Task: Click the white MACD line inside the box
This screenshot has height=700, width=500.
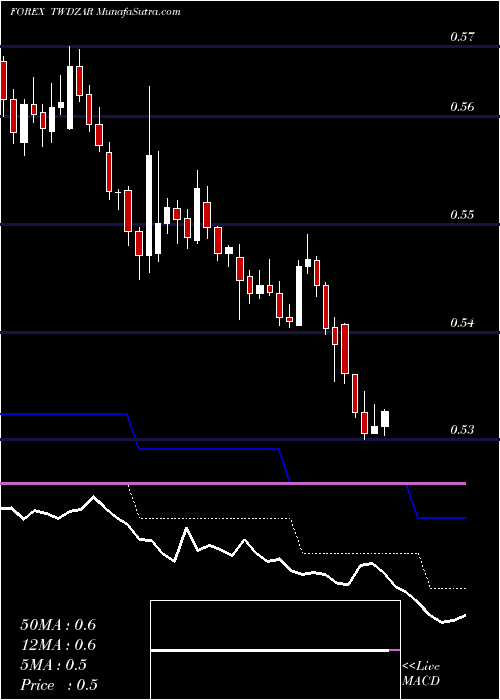Action: (270, 650)
